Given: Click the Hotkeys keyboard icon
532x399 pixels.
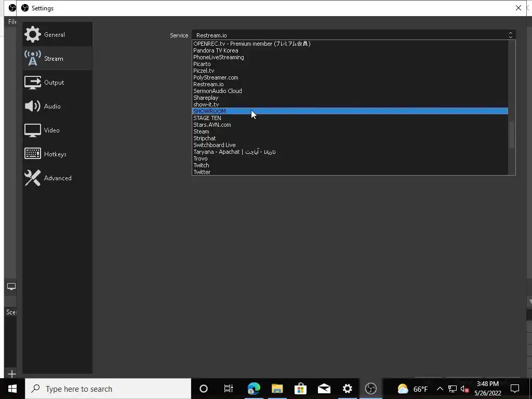Looking at the screenshot, I should 33,153.
